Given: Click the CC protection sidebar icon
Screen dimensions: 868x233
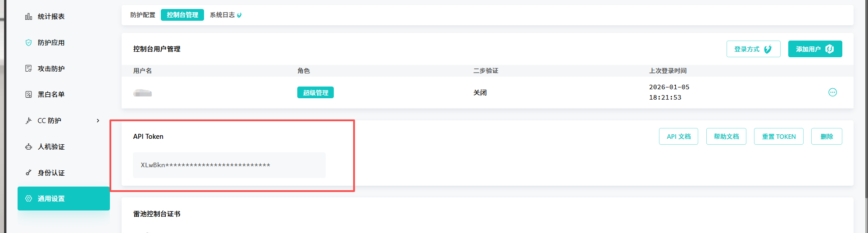Looking at the screenshot, I should [28, 121].
